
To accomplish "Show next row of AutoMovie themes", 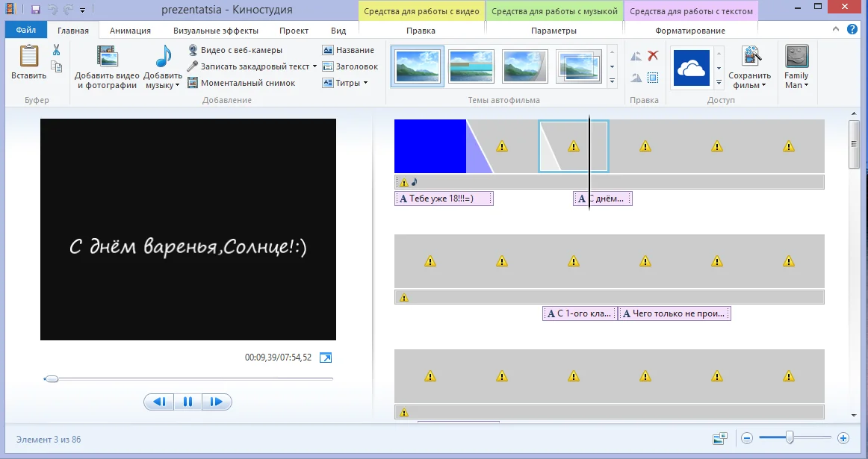I will (613, 67).
